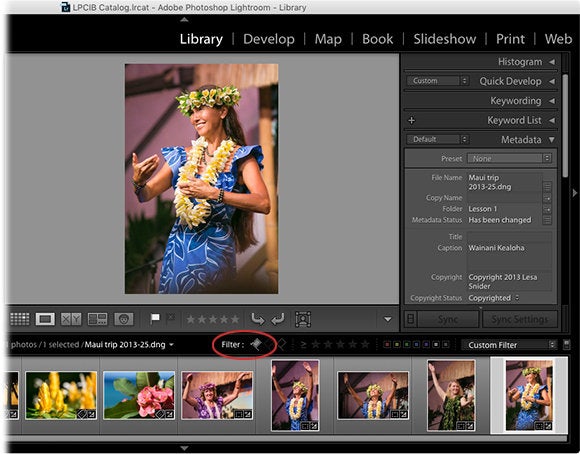
Task: Collapse the Metadata panel
Action: pos(552,139)
